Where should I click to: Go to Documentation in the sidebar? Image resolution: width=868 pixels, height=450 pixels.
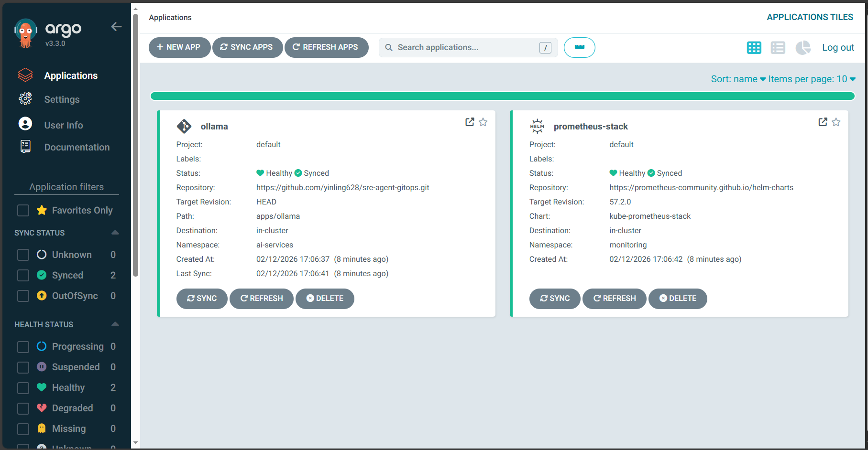pos(77,147)
